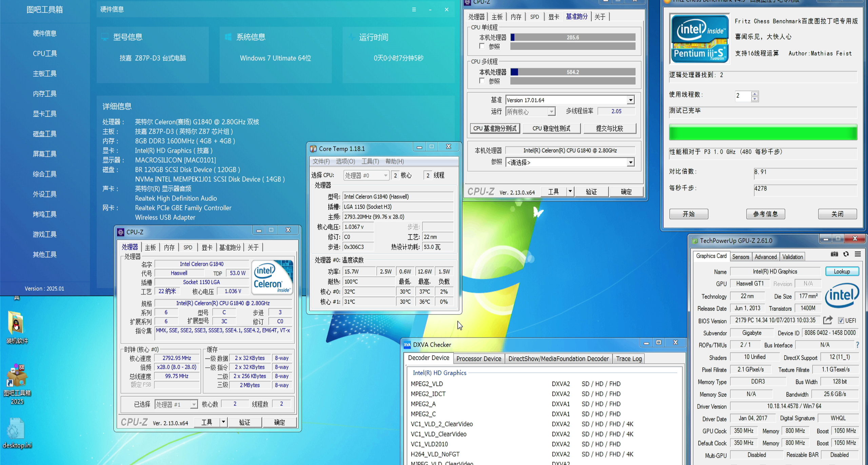Open the 参照 <请选择> dropdown
The image size is (868, 465).
click(630, 162)
